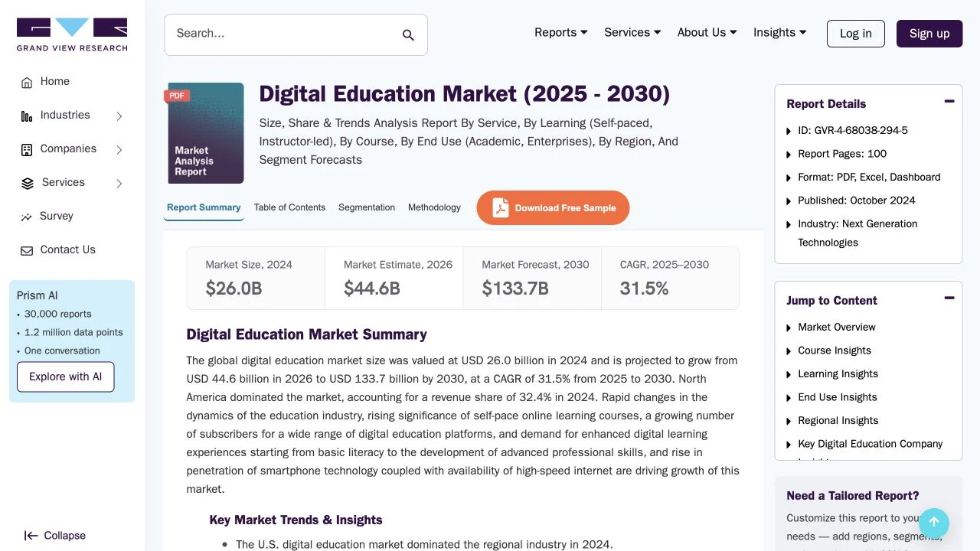The image size is (980, 551).
Task: Jump to End Use Insights section
Action: [x=838, y=397]
